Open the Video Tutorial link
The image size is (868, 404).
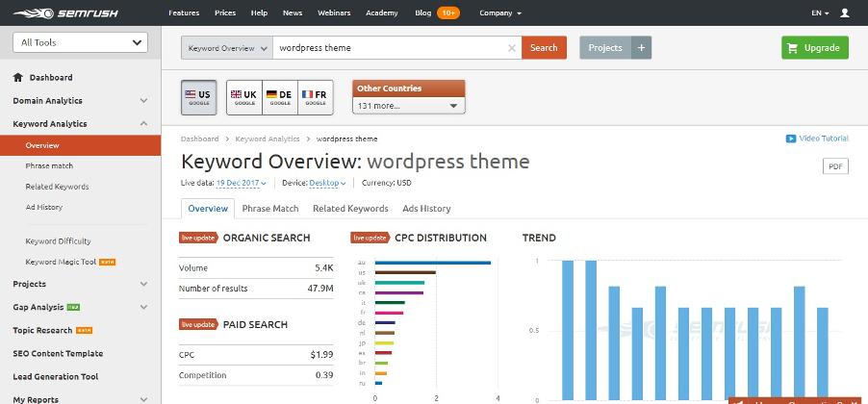click(823, 139)
